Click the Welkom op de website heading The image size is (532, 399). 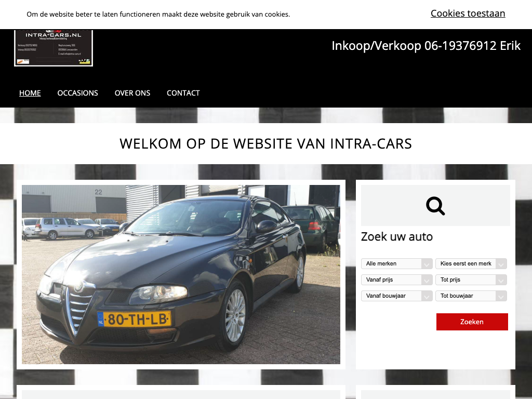[x=265, y=143]
